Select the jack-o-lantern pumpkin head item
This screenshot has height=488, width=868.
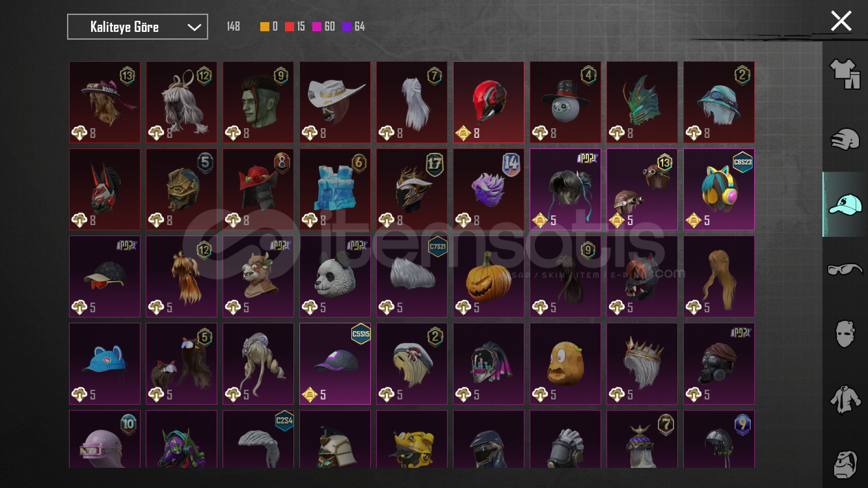click(x=489, y=277)
